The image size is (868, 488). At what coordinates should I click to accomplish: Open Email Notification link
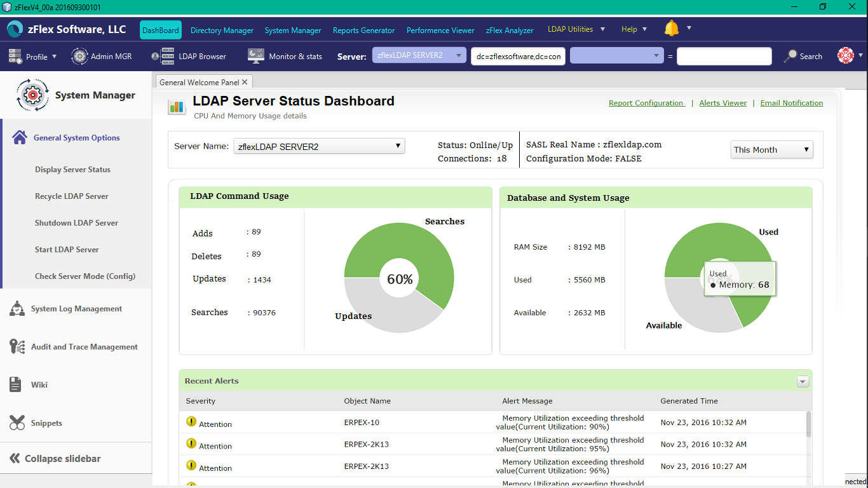[792, 103]
